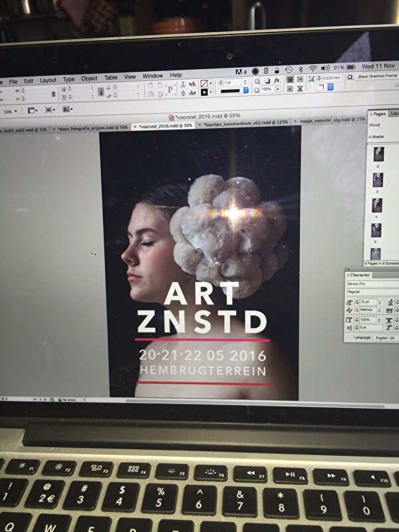Click the Minion Pro font family field
Screen dimensions: 399x532
[372, 284]
